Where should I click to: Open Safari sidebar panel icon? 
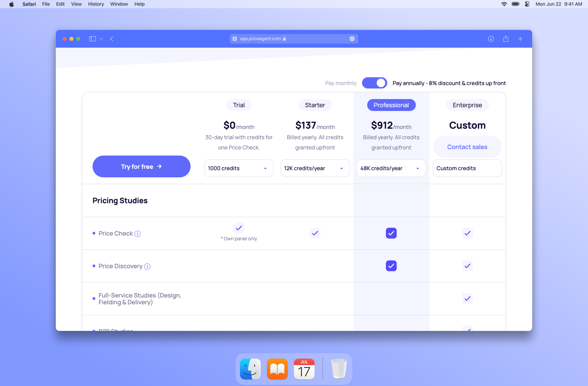click(92, 39)
